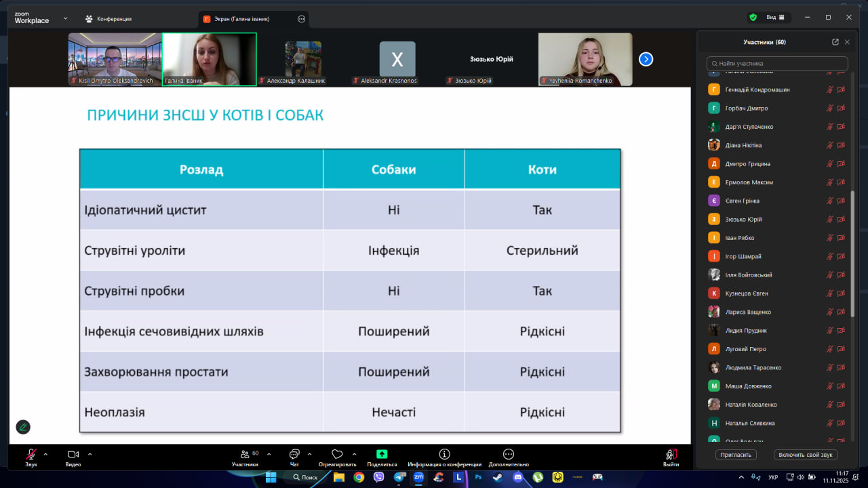This screenshot has width=868, height=488.
Task: Open the Чат chat panel icon
Action: tap(294, 454)
